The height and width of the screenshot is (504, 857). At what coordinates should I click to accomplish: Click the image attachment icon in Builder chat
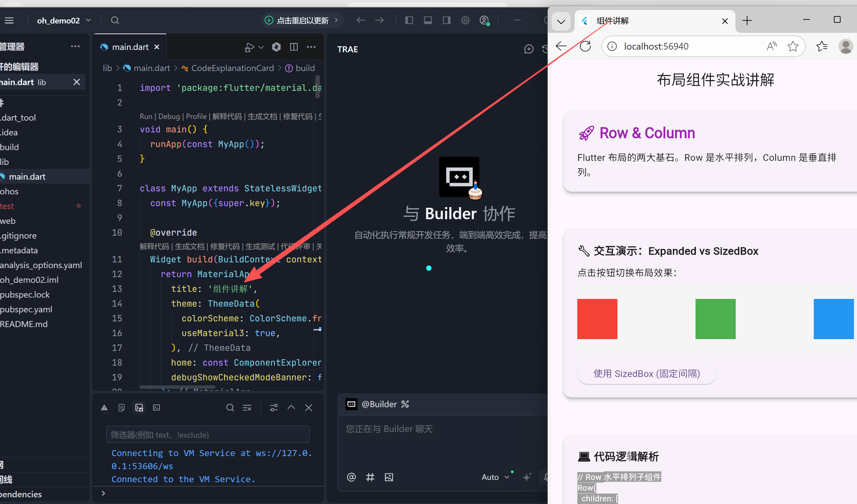(x=389, y=477)
